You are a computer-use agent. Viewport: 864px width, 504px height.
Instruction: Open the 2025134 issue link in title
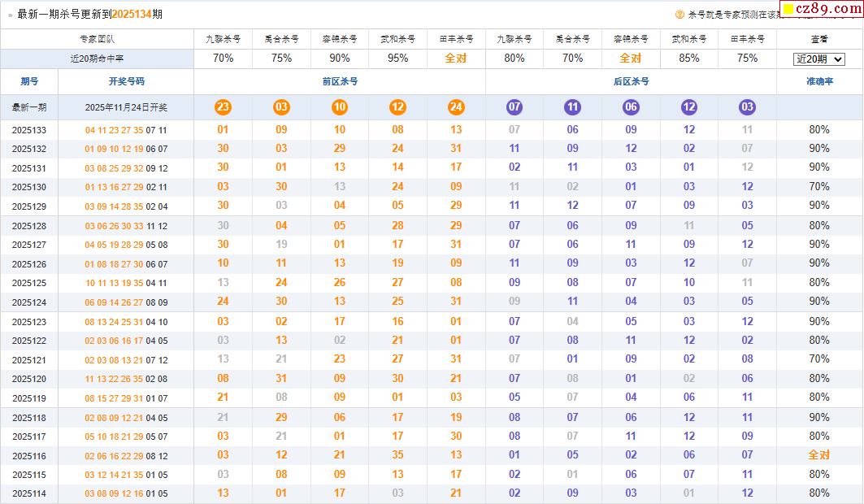[x=131, y=15]
